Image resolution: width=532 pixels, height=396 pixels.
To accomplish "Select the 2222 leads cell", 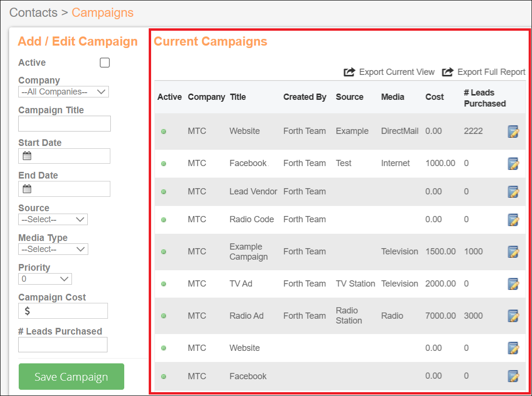I will click(473, 131).
